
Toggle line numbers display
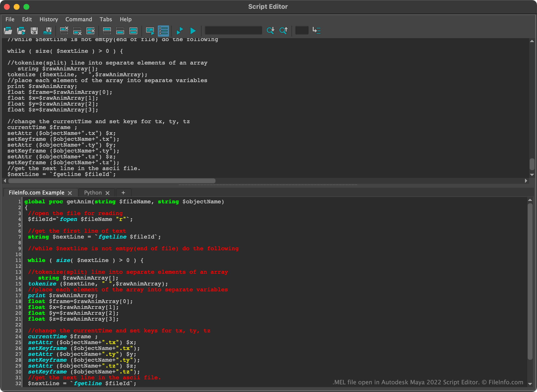(x=163, y=31)
